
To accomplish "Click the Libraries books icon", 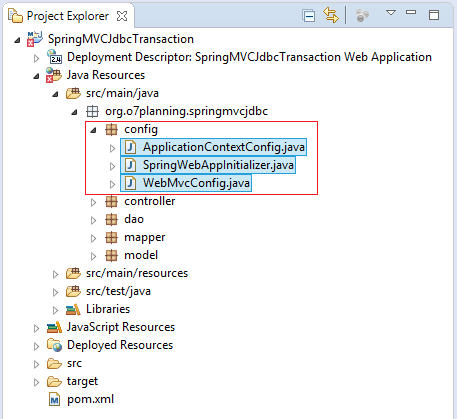I will coord(73,309).
